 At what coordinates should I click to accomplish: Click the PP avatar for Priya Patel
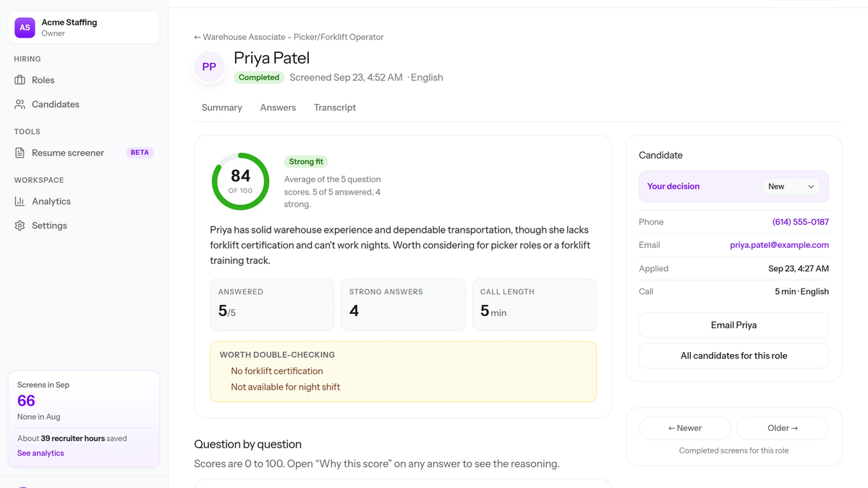(209, 67)
